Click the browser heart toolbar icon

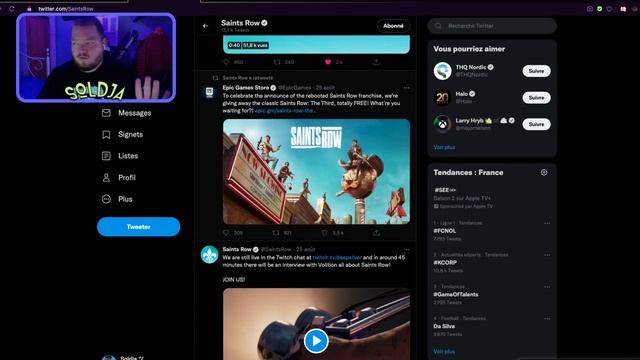pos(609,9)
